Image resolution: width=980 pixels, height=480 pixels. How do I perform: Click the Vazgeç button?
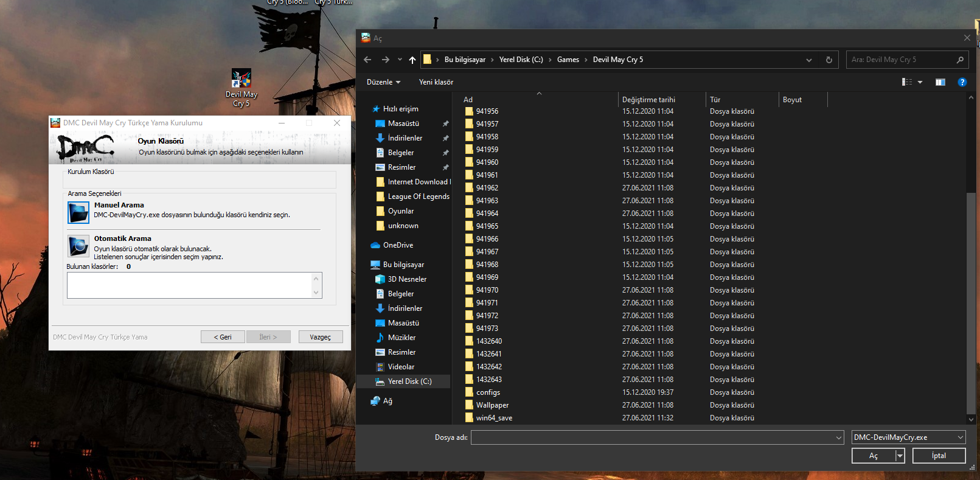[x=321, y=337]
